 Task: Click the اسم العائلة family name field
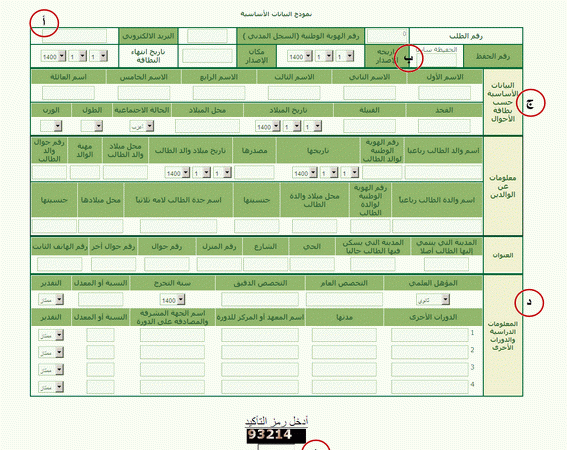[x=68, y=93]
